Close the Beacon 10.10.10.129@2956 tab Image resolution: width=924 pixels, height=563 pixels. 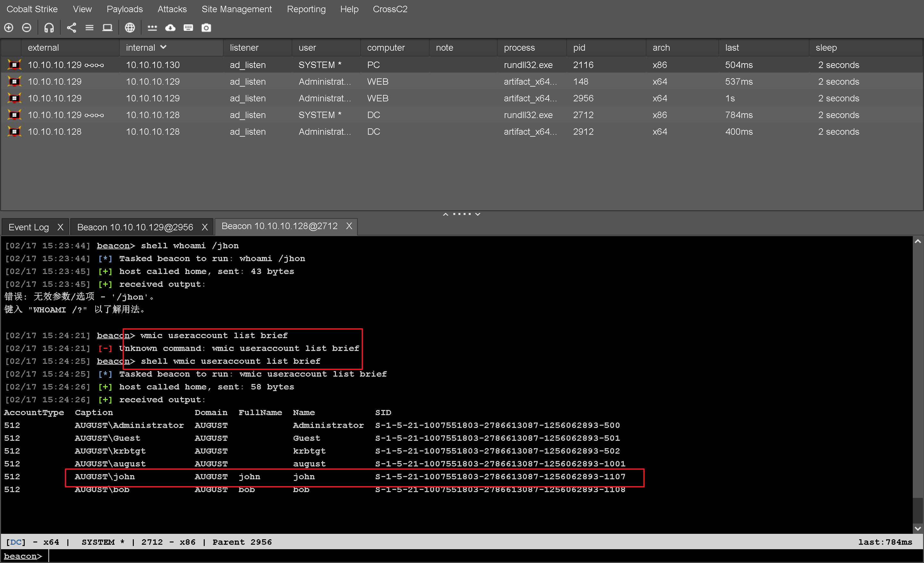[x=205, y=227]
